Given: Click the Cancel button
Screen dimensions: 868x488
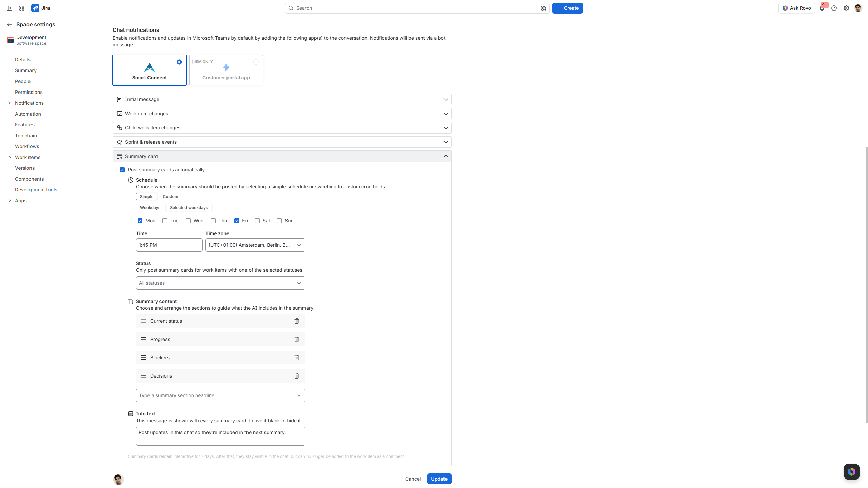Looking at the screenshot, I should point(413,479).
